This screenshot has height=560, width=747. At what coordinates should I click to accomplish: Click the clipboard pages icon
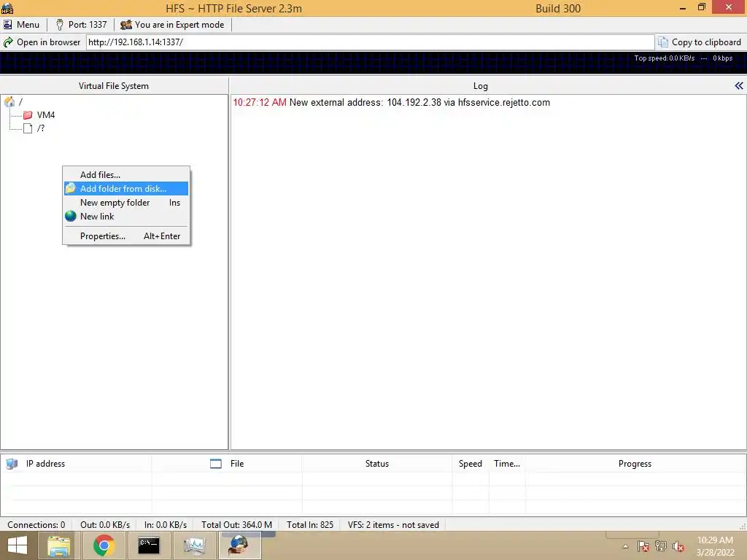pos(662,42)
